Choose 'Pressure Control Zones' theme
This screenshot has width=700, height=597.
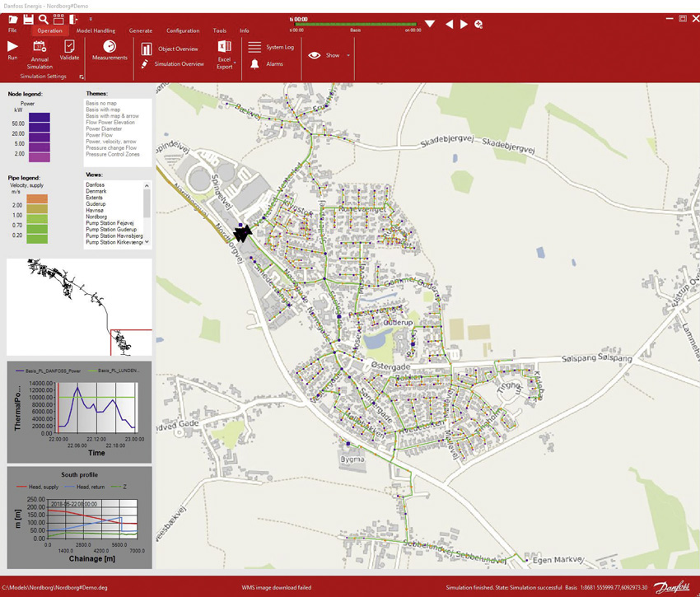[113, 154]
